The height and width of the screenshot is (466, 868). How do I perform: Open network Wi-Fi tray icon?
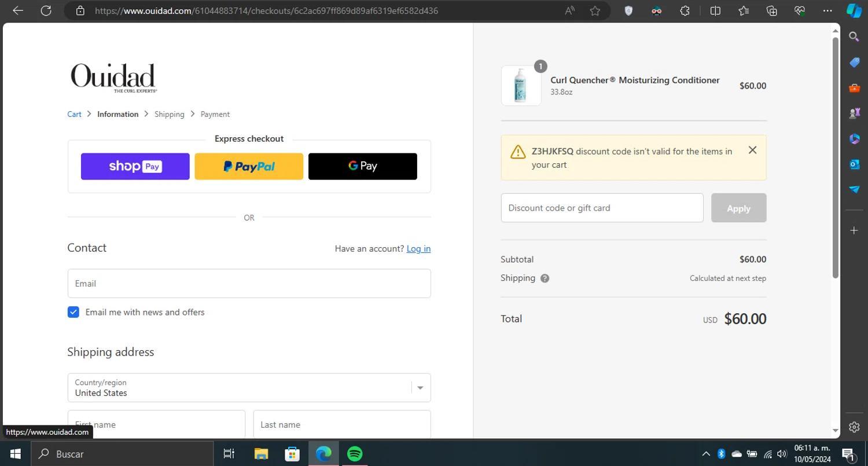coord(767,454)
